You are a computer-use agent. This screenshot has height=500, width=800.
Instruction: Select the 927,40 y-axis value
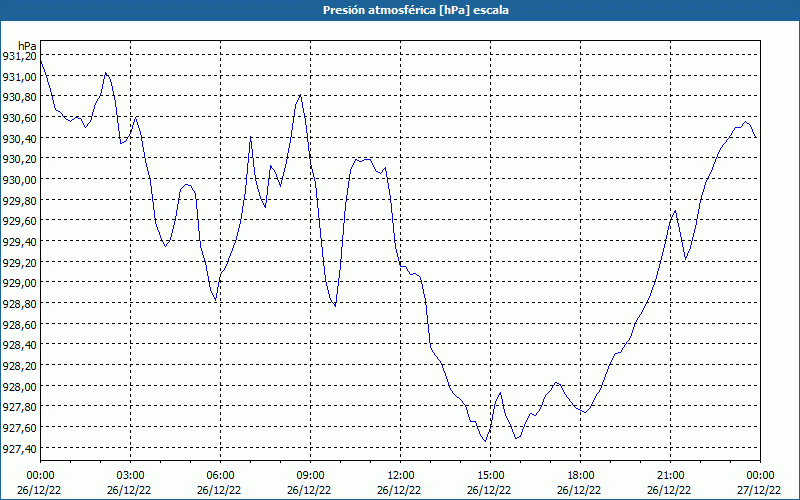tap(19, 448)
